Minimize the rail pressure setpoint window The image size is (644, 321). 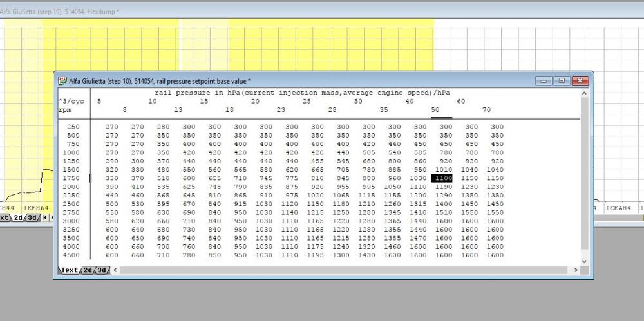click(x=545, y=81)
